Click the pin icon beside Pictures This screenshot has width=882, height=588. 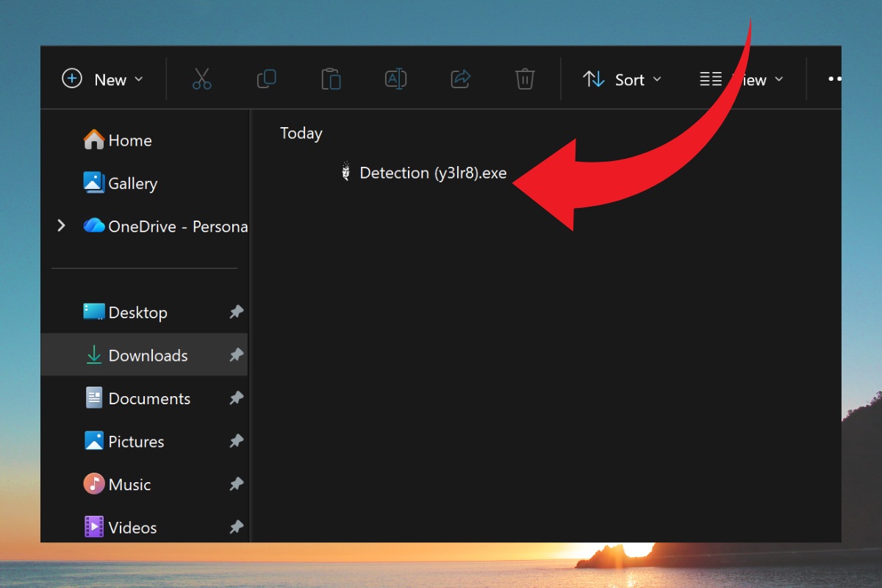click(x=236, y=442)
